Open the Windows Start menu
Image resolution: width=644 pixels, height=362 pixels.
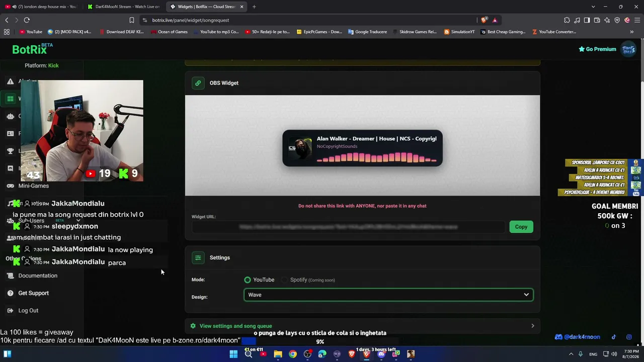click(x=233, y=354)
